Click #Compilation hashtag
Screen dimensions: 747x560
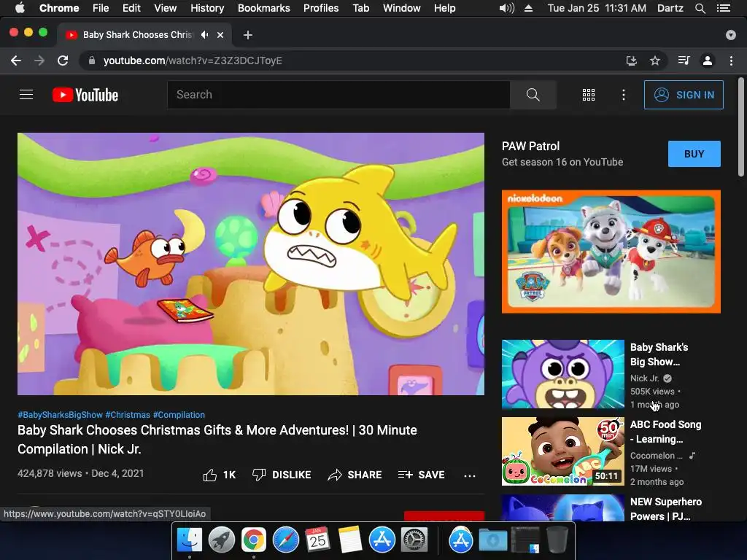(x=179, y=415)
